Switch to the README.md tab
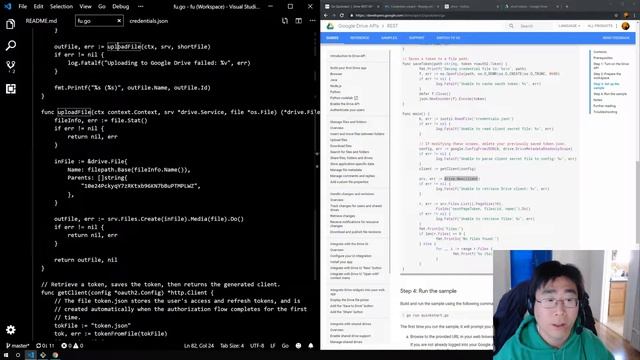Image resolution: width=640 pixels, height=360 pixels. point(41,21)
